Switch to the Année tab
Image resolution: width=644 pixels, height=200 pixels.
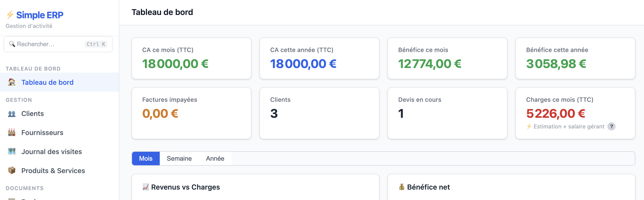tap(215, 158)
